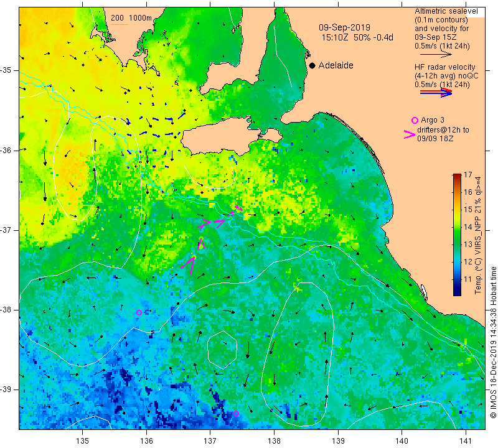Click the '-35' latitude axis label
Screen dimensions: 498x448
click(6, 70)
